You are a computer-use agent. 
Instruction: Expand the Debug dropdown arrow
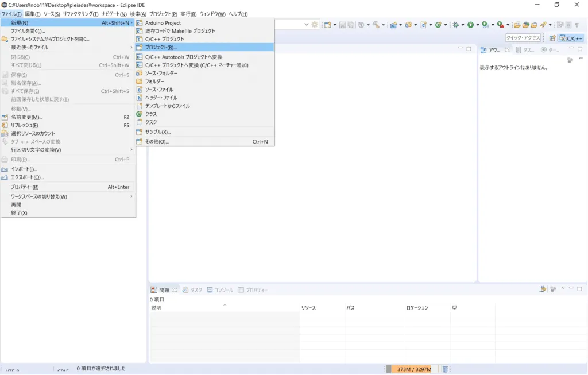click(463, 25)
